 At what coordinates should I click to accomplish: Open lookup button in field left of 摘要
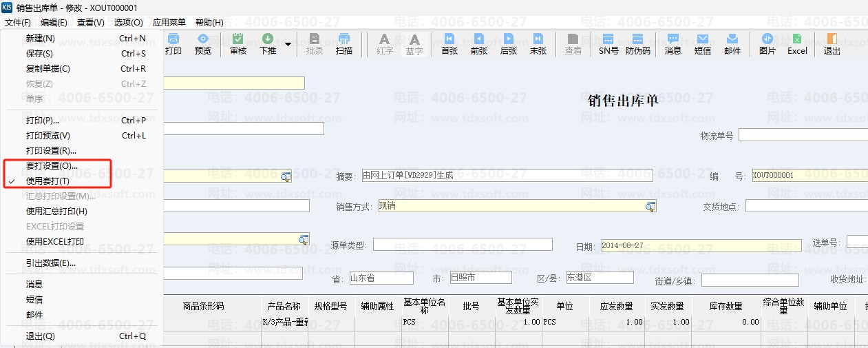[285, 176]
